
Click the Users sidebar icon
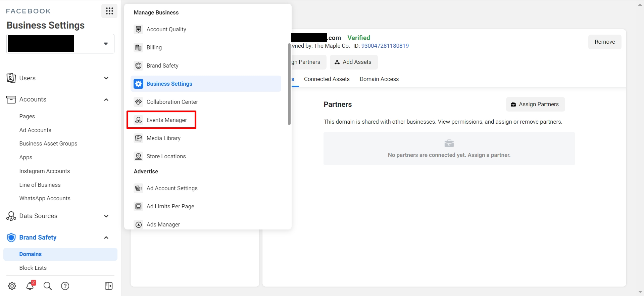11,78
